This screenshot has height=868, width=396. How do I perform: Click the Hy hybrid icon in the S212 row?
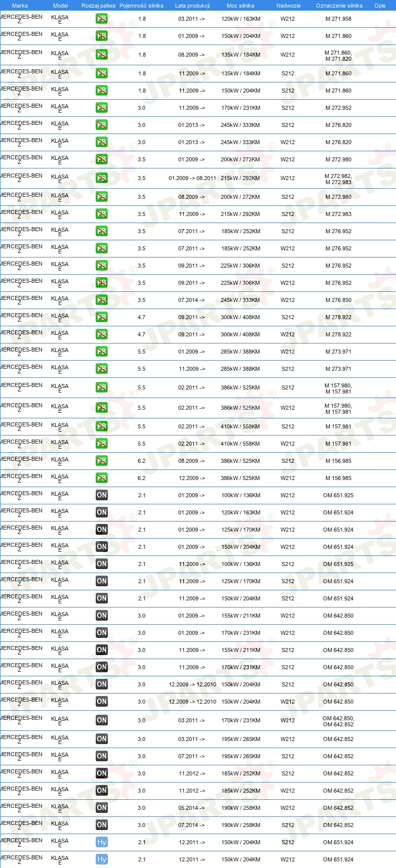coord(101,842)
